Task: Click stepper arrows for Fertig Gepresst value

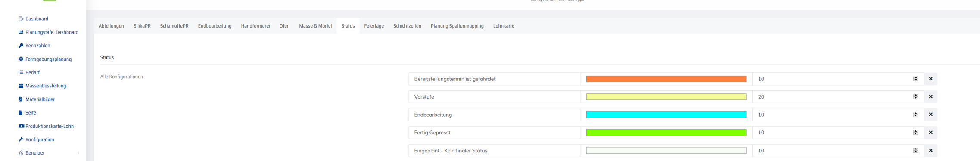Action: (x=915, y=133)
